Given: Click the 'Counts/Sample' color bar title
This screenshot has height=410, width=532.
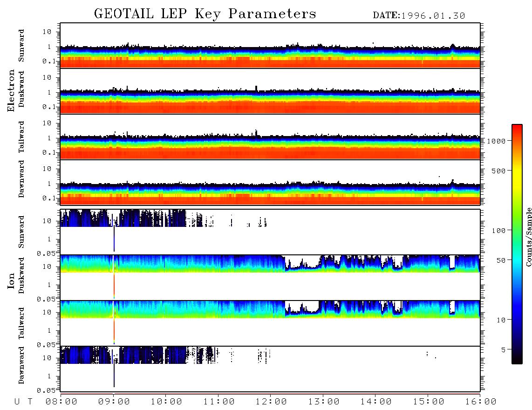Looking at the screenshot, I should 528,237.
